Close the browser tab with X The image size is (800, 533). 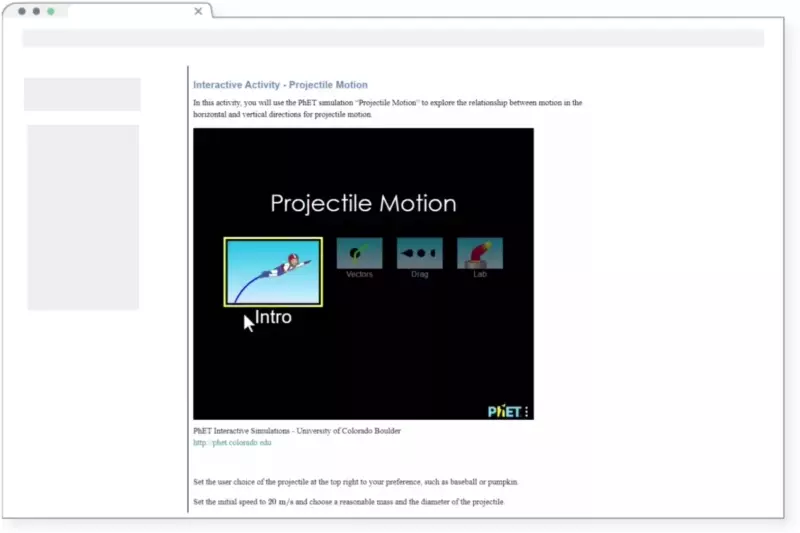[x=198, y=11]
